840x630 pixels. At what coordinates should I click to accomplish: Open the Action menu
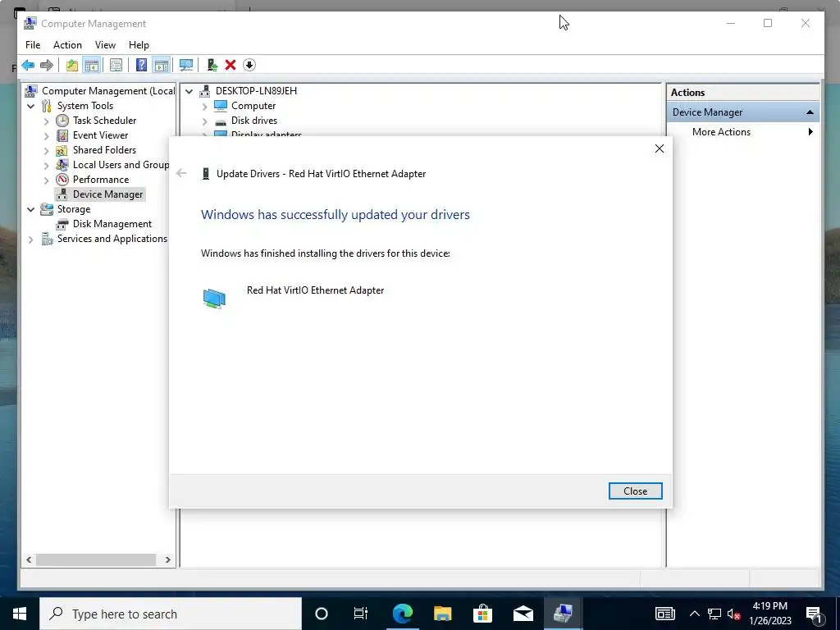67,45
